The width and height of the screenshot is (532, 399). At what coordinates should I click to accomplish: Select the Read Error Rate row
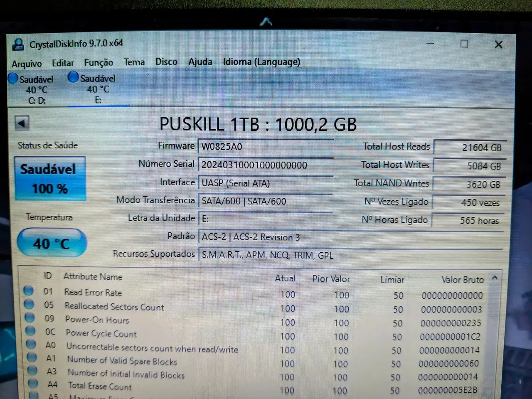[x=254, y=293]
